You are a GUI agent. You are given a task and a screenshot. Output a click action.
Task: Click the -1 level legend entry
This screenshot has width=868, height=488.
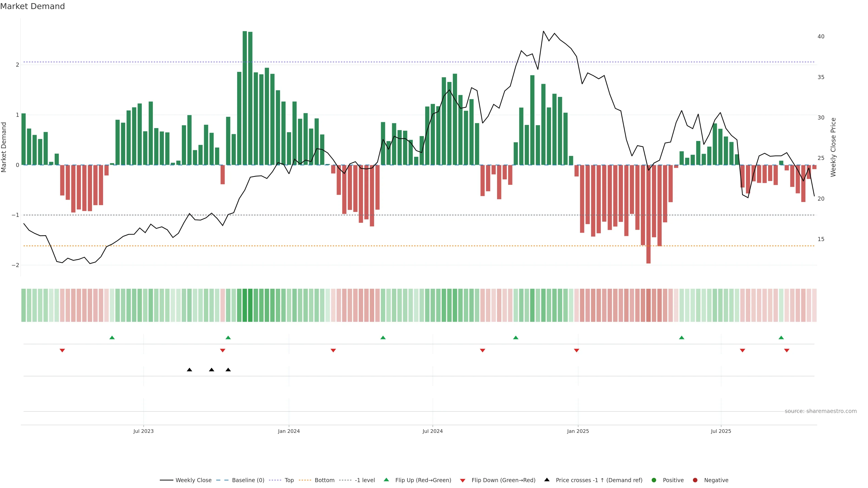[x=365, y=480]
